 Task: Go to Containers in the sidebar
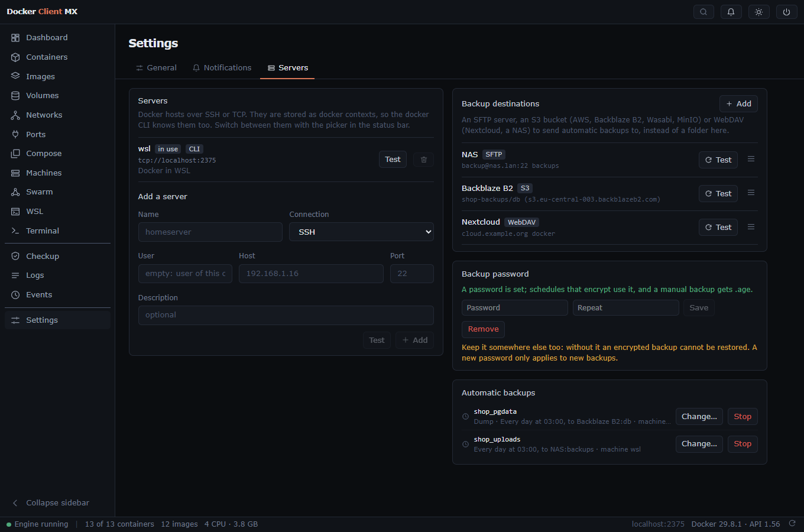[x=57, y=57]
